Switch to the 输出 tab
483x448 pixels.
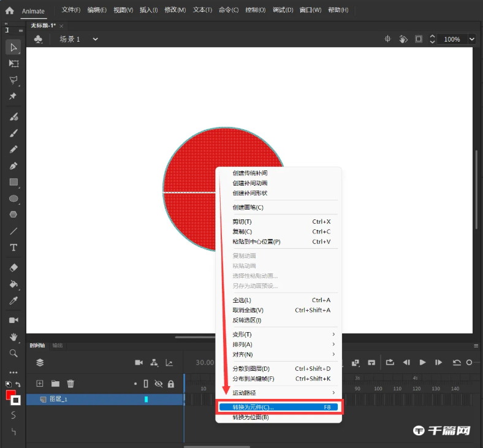pyautogui.click(x=58, y=346)
